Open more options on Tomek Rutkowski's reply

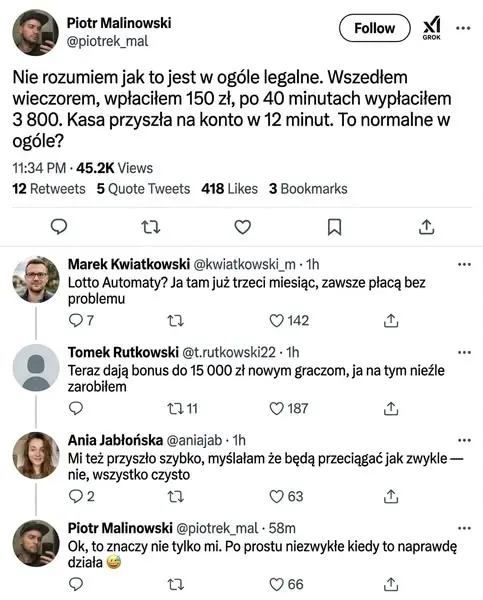(464, 352)
